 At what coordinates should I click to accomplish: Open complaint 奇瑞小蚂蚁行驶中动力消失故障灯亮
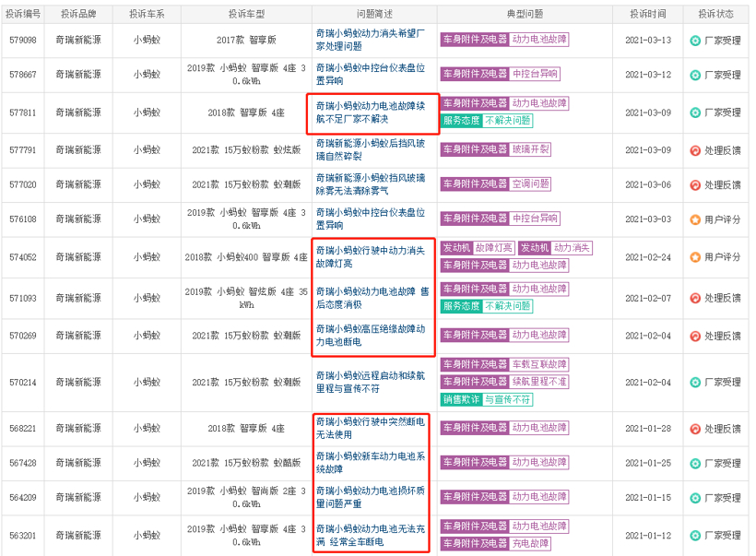[371, 257]
